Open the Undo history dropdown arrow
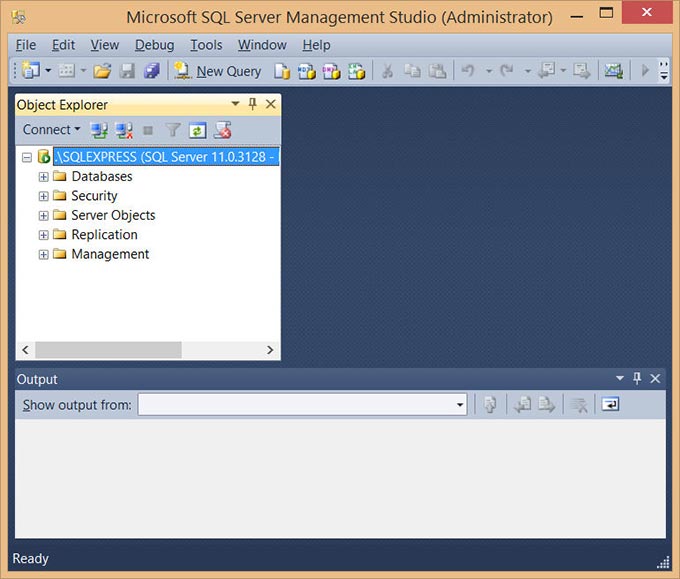680x579 pixels. click(489, 71)
